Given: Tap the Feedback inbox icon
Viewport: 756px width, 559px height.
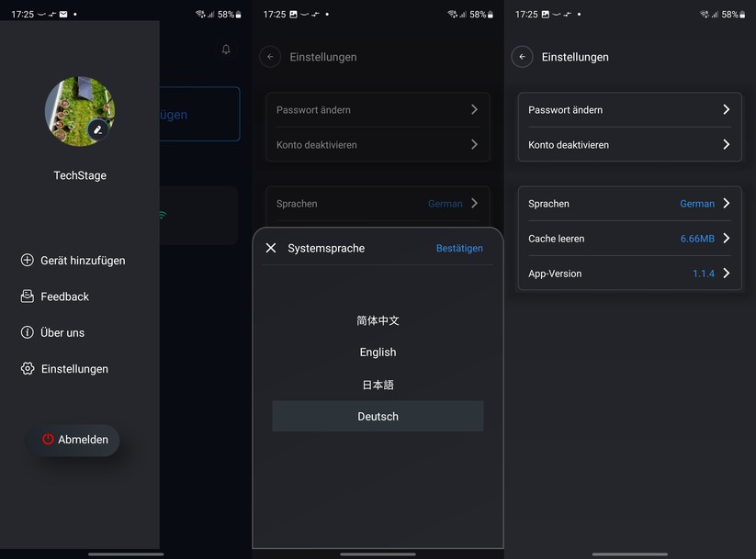Looking at the screenshot, I should [x=28, y=296].
